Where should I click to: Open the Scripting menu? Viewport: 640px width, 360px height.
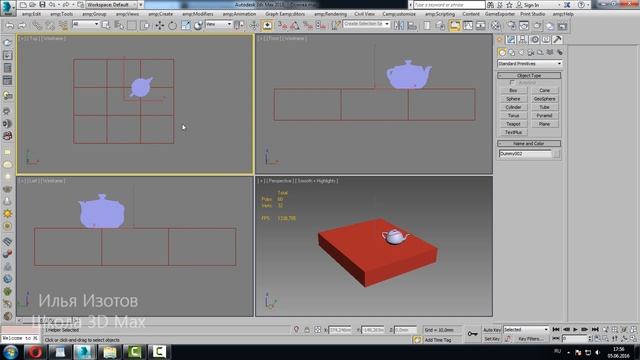(x=440, y=14)
